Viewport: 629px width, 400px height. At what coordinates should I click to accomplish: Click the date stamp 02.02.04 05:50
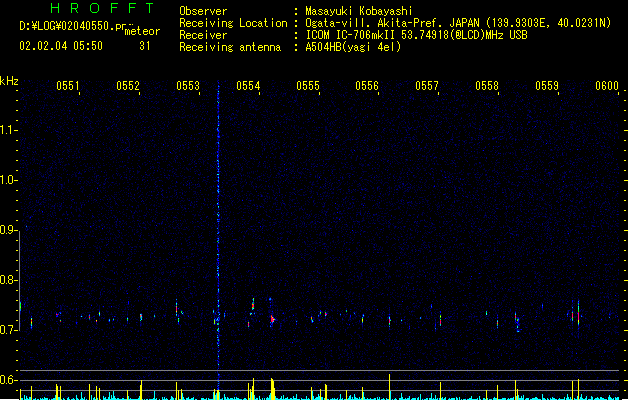click(61, 46)
